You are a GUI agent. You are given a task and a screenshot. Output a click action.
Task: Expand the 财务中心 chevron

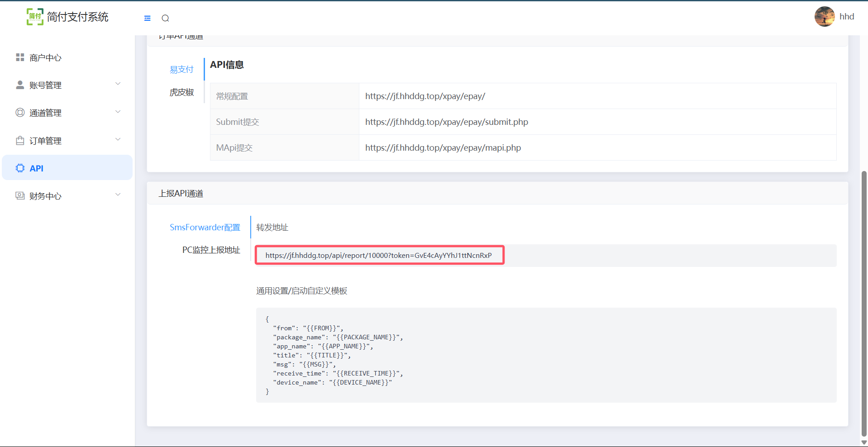point(118,195)
